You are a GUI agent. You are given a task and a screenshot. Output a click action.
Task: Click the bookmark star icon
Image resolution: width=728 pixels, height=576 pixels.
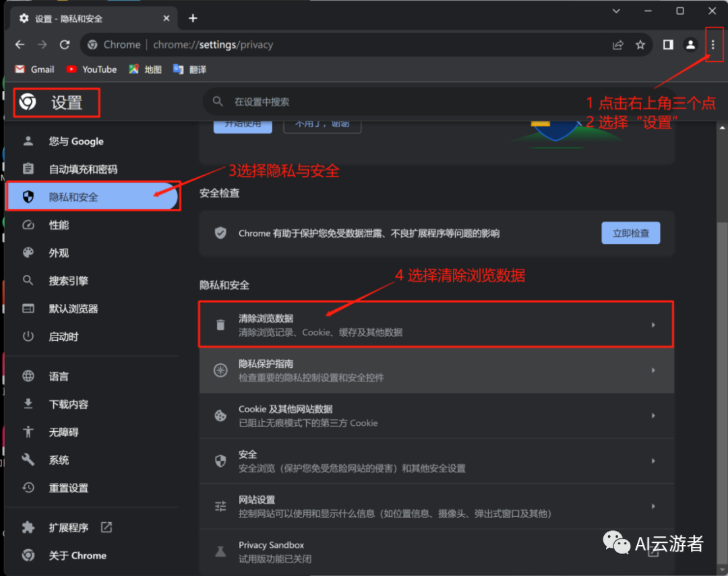pos(640,44)
